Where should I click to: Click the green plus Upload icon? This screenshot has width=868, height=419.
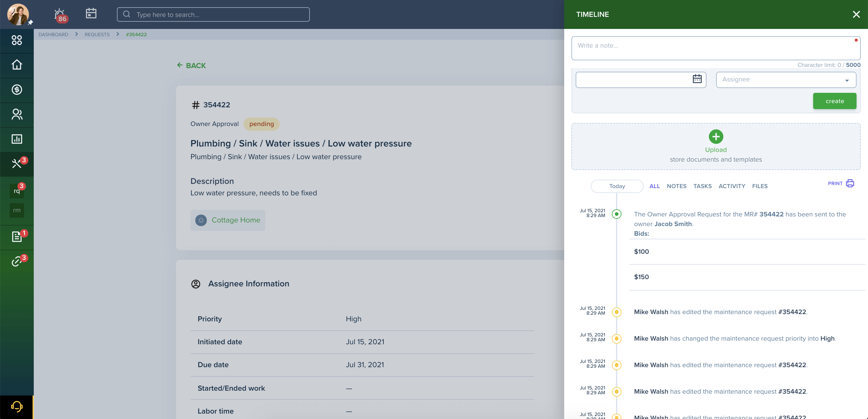(716, 137)
